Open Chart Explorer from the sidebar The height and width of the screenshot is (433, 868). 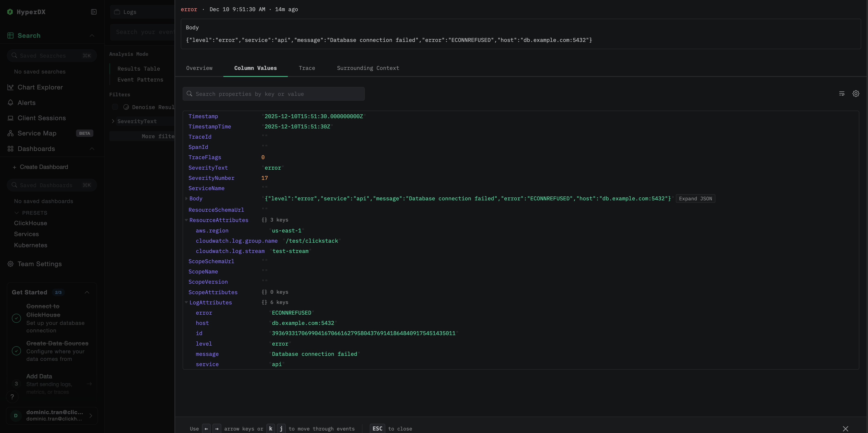pyautogui.click(x=40, y=87)
